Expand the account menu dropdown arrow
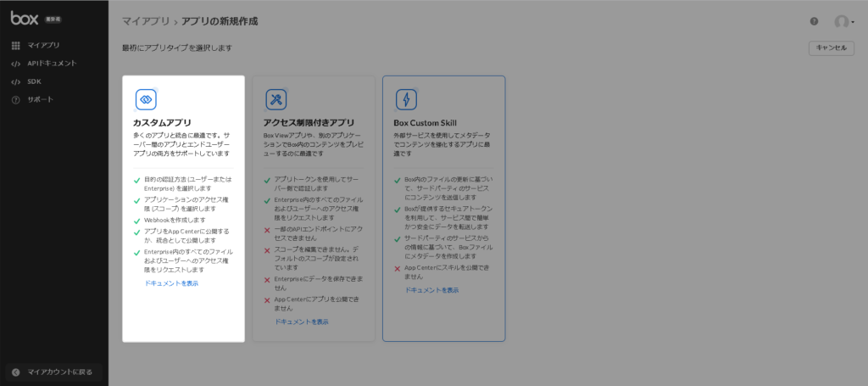Viewport: 868px width, 386px height. [853, 22]
